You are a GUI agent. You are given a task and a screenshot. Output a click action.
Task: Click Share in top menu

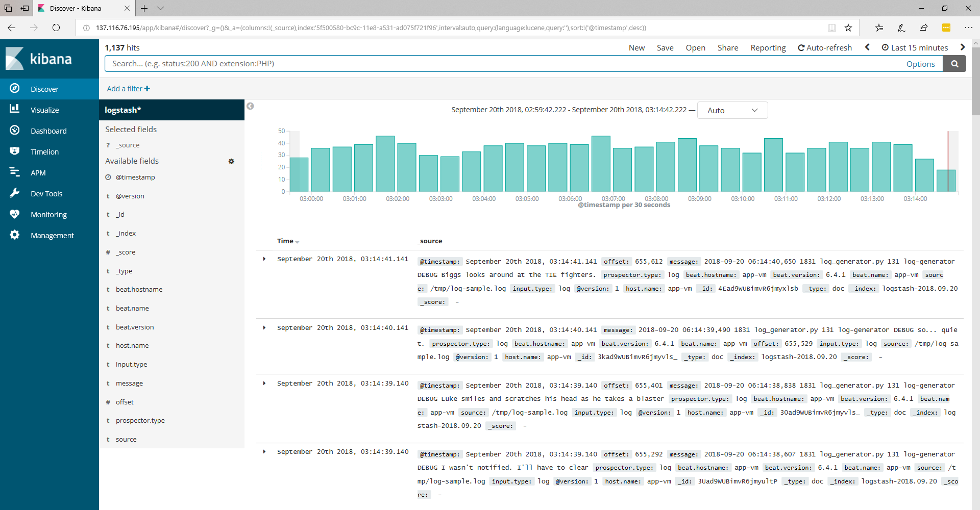[728, 47]
